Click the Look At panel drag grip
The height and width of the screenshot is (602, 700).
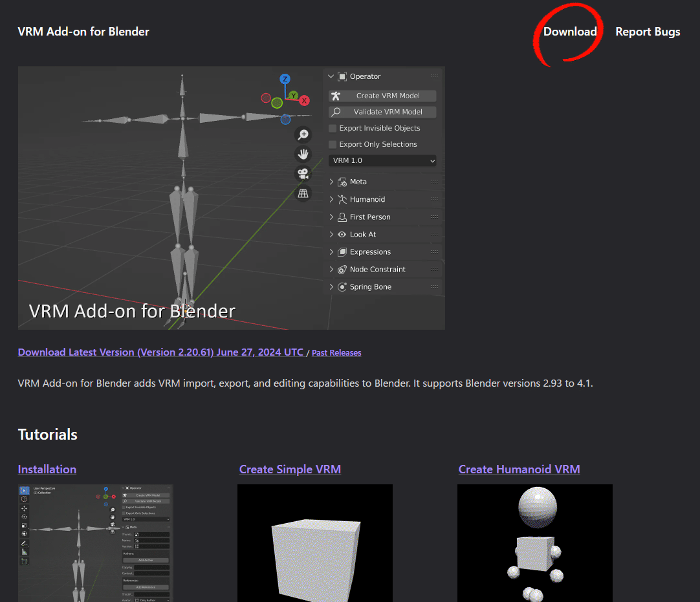pos(434,234)
